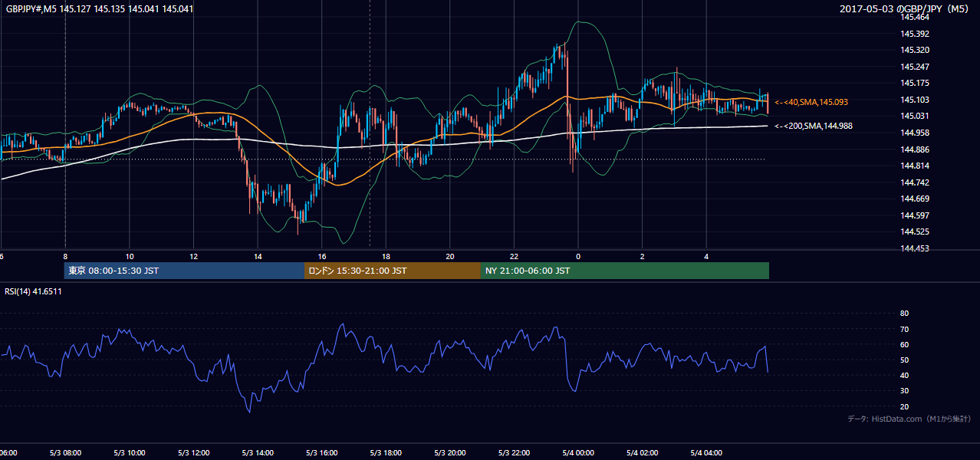Click RSI level 30 on the axis

click(904, 391)
